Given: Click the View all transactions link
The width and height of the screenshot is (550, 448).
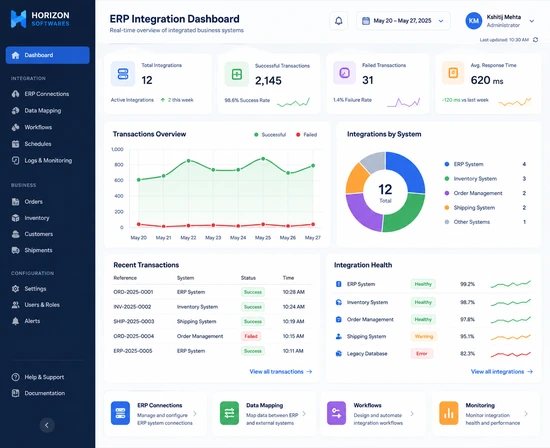Looking at the screenshot, I should coord(281,372).
